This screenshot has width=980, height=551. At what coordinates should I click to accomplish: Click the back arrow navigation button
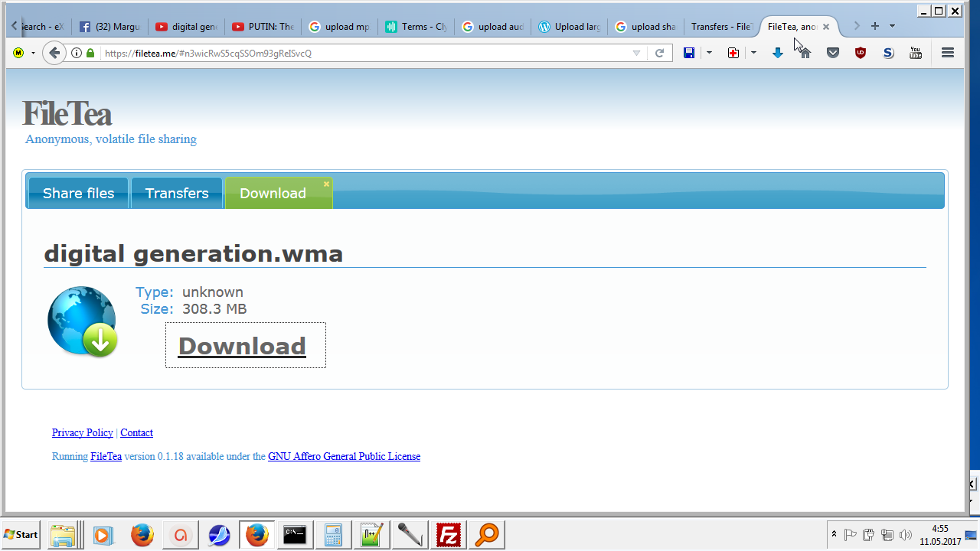(54, 53)
